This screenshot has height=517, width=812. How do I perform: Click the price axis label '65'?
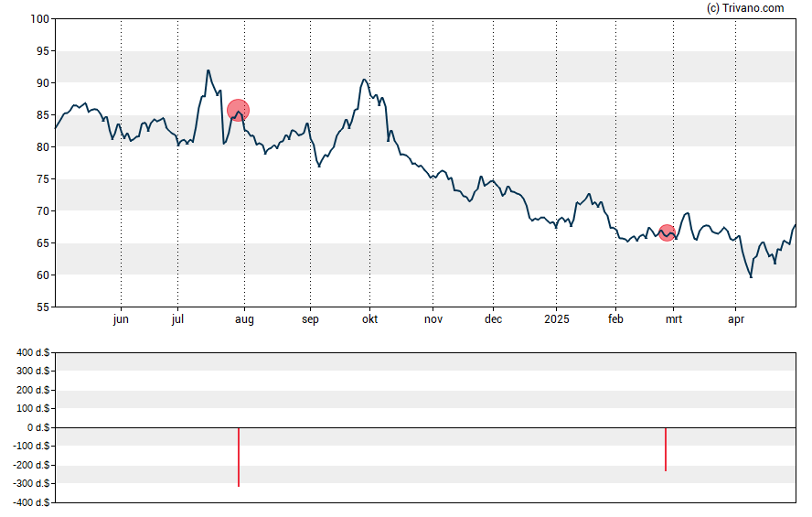click(x=43, y=243)
